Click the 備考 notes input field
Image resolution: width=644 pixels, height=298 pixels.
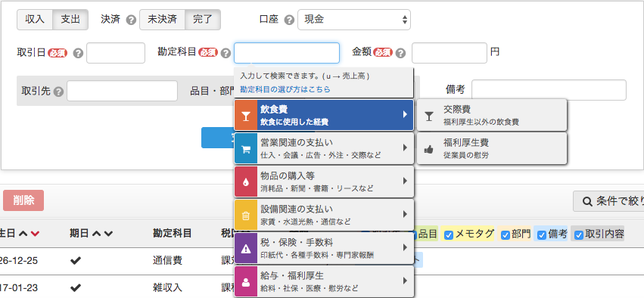tap(549, 90)
